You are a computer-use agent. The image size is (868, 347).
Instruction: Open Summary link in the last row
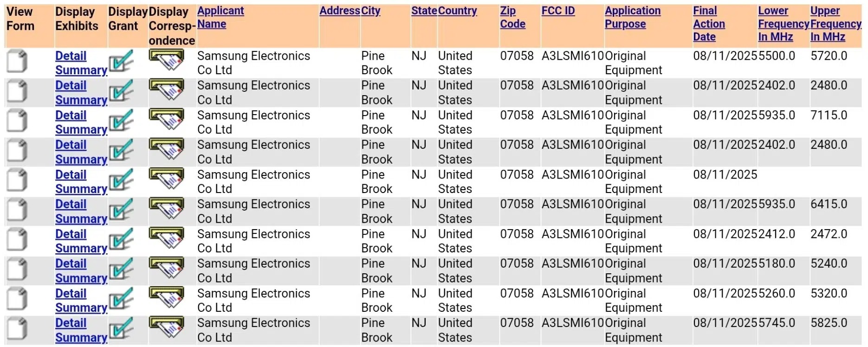pos(81,338)
